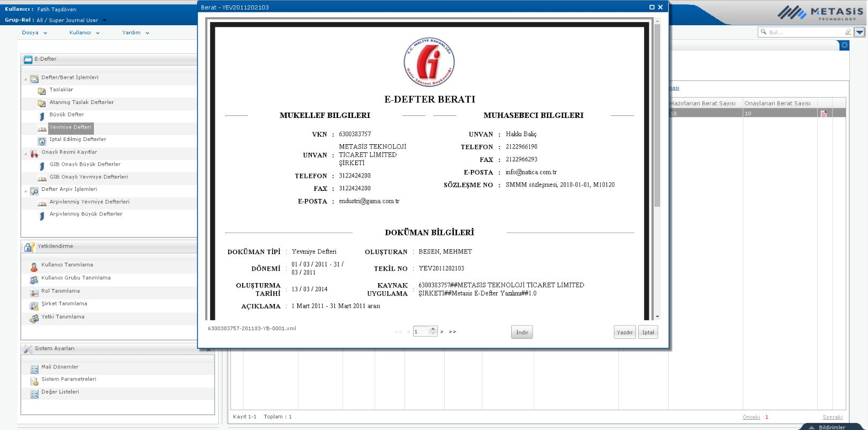The width and height of the screenshot is (868, 430).
Task: Click the GIB Onaylı Büyük Defterler icon
Action: point(42,166)
